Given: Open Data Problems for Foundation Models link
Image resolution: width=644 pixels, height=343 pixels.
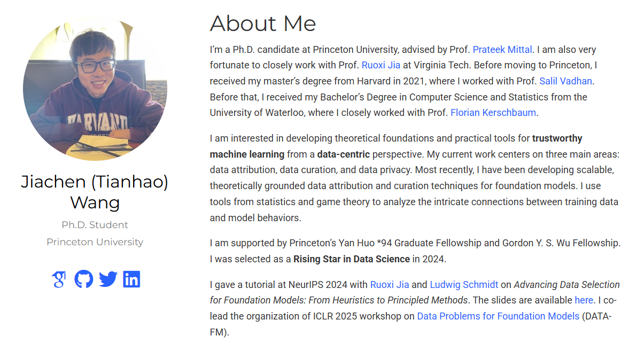Looking at the screenshot, I should tap(498, 316).
